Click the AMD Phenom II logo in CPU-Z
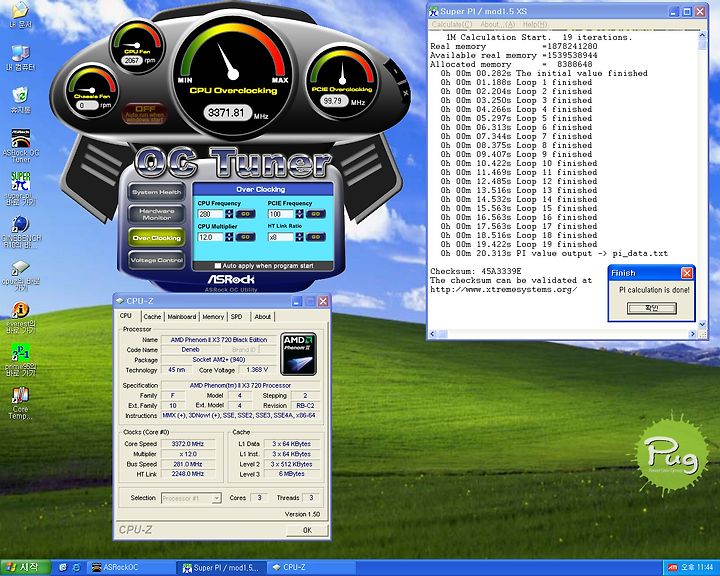The height and width of the screenshot is (576, 720). click(298, 354)
